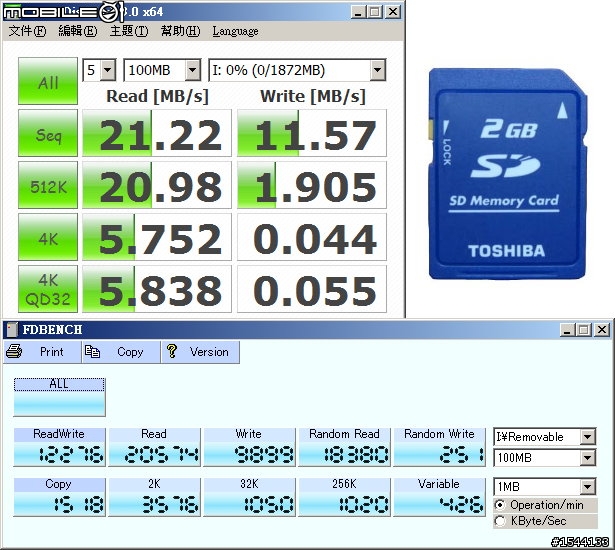Select the Operation/min radio button
The width and height of the screenshot is (615, 550).
pos(500,504)
